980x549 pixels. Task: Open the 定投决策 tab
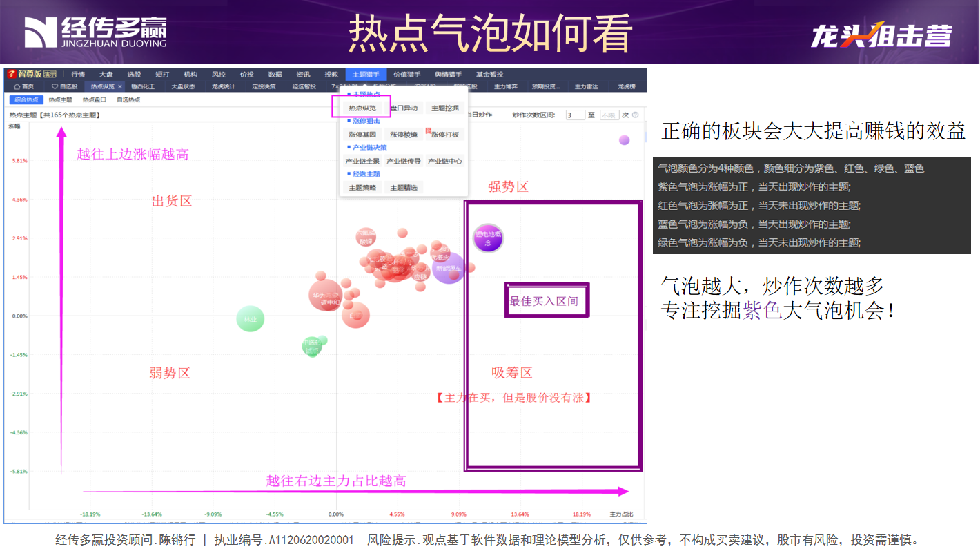[264, 86]
